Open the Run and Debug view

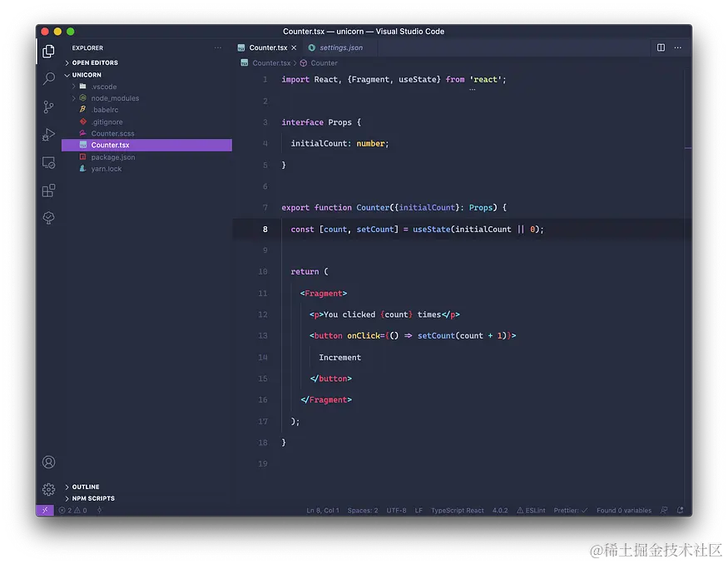[x=47, y=135]
